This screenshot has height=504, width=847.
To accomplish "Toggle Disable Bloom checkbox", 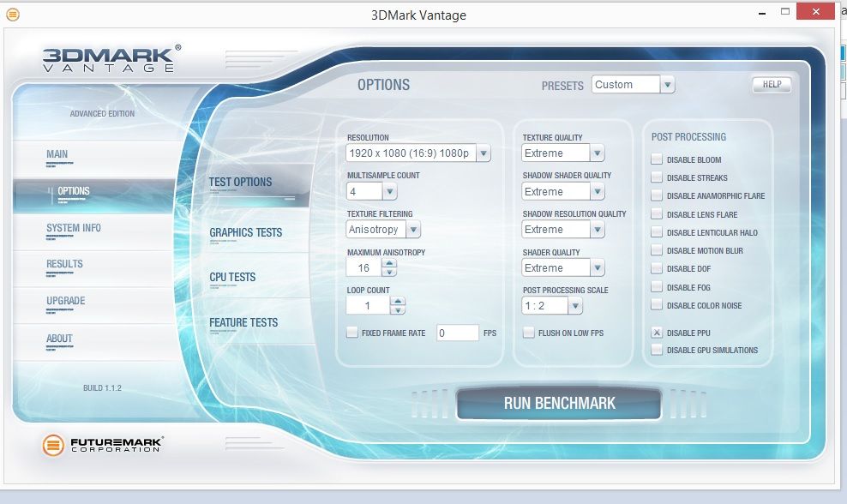I will click(x=657, y=159).
